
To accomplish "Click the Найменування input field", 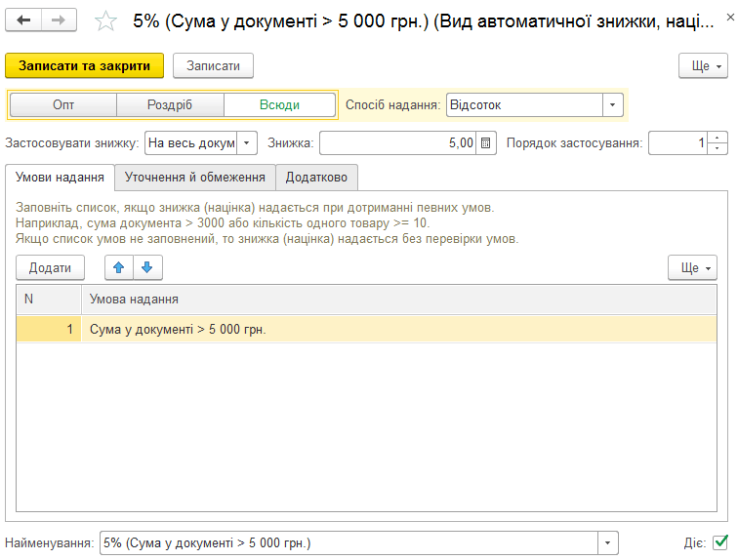I will point(348,543).
